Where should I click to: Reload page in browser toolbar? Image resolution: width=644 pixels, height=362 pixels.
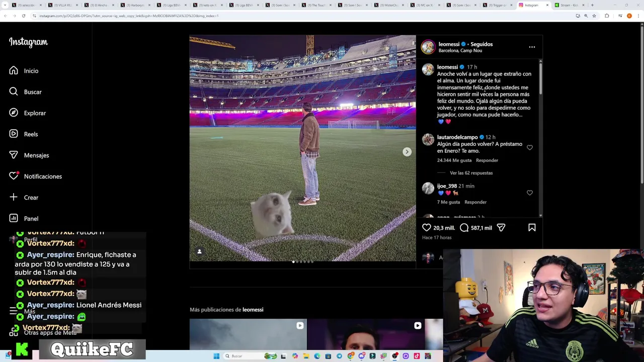pyautogui.click(x=23, y=16)
